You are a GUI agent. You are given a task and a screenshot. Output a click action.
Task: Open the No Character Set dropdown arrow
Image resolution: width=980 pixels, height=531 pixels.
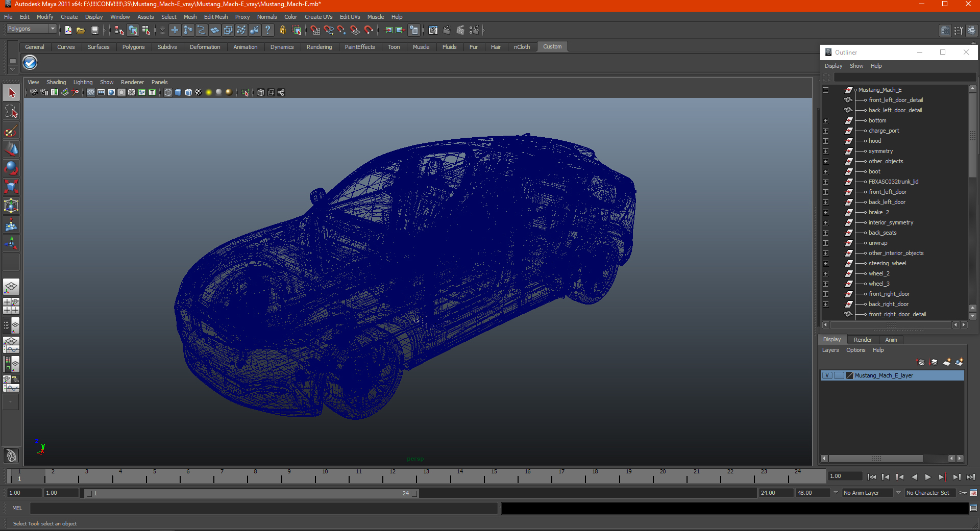coord(898,493)
